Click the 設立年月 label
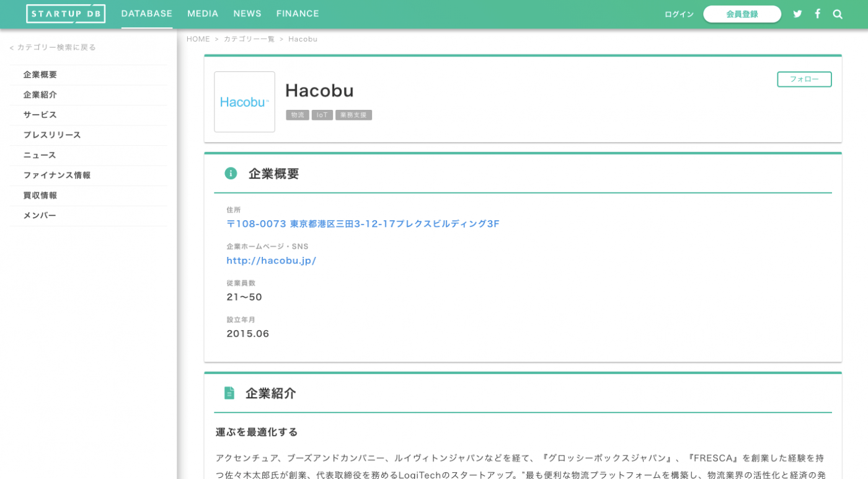This screenshot has height=479, width=868. point(241,320)
